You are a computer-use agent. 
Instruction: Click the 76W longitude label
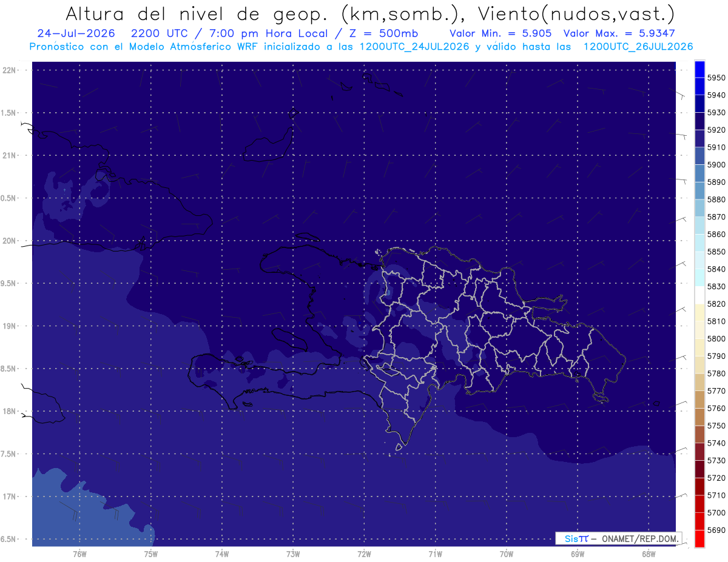point(79,554)
